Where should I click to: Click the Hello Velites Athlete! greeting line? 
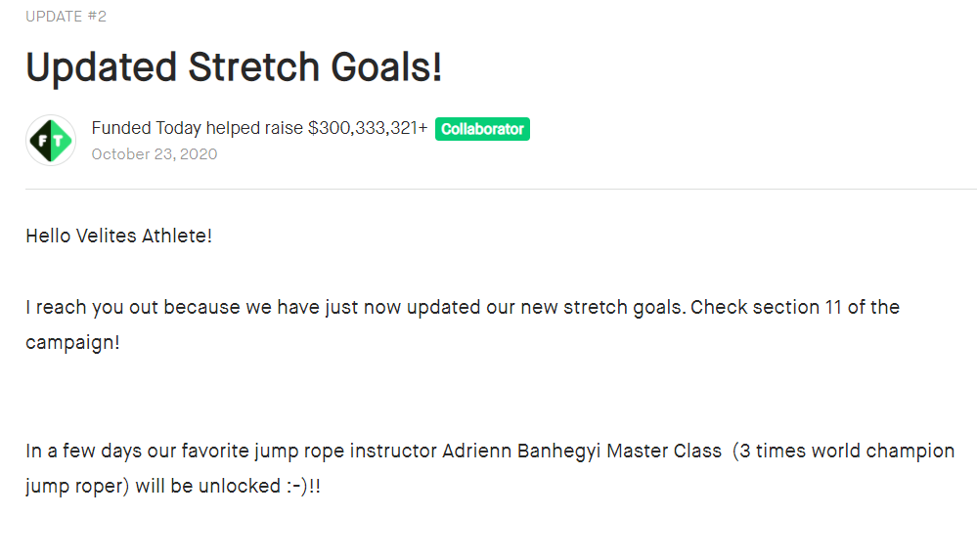119,237
